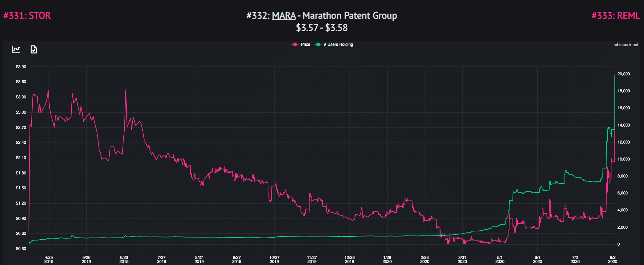Click the 10,000 users axis label
Screen dimensions: 644x265
624,159
